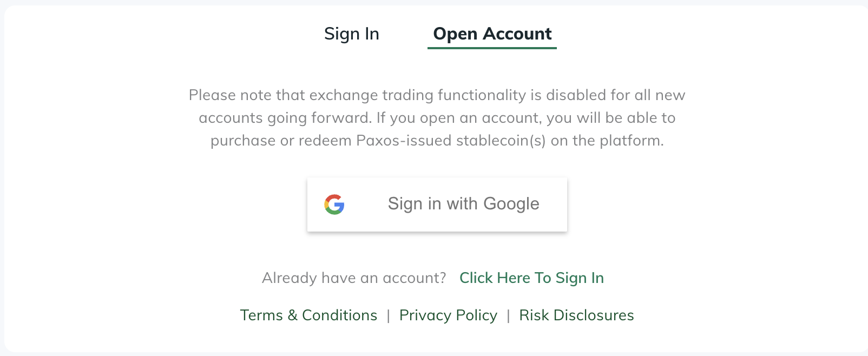
Task: Click the word "Google" on the sign-in button
Action: (x=511, y=204)
